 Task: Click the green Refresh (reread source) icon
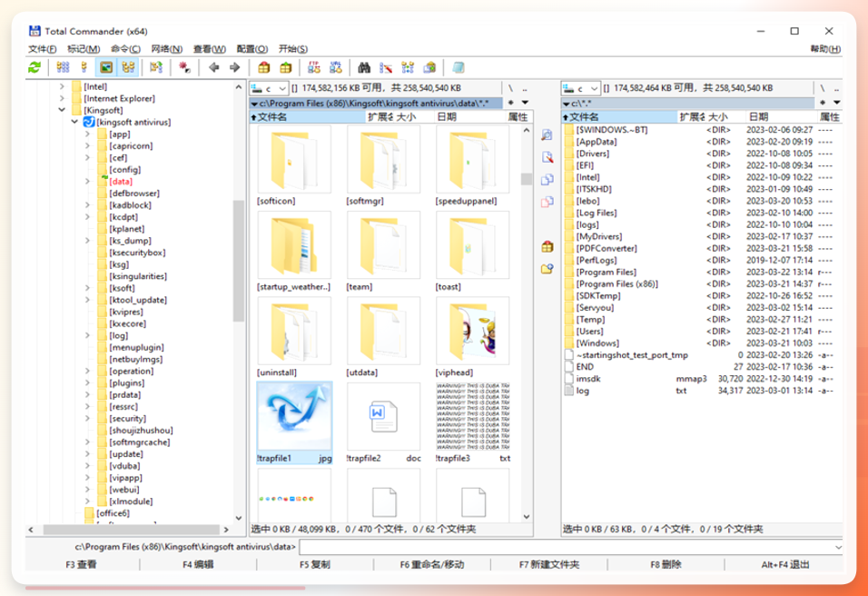pos(35,67)
